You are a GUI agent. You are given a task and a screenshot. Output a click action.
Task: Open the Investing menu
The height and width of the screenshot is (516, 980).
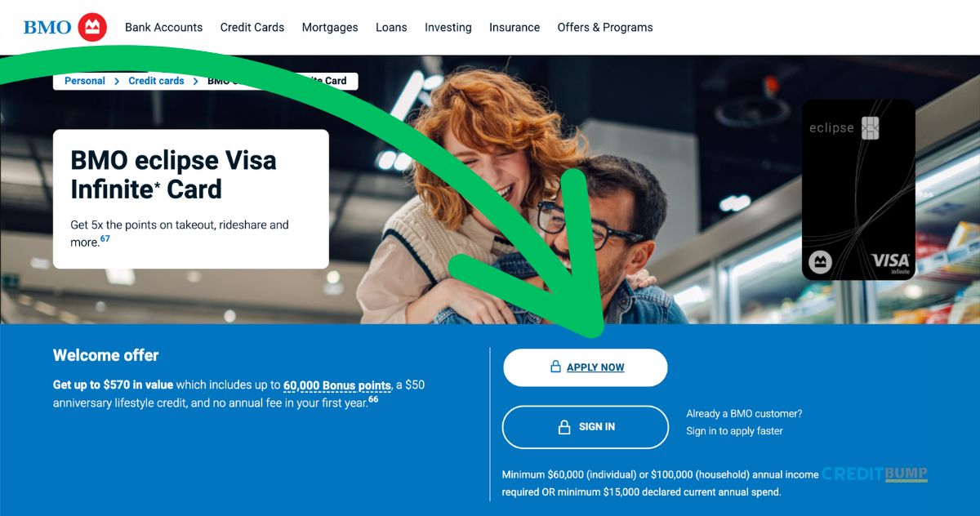[448, 27]
